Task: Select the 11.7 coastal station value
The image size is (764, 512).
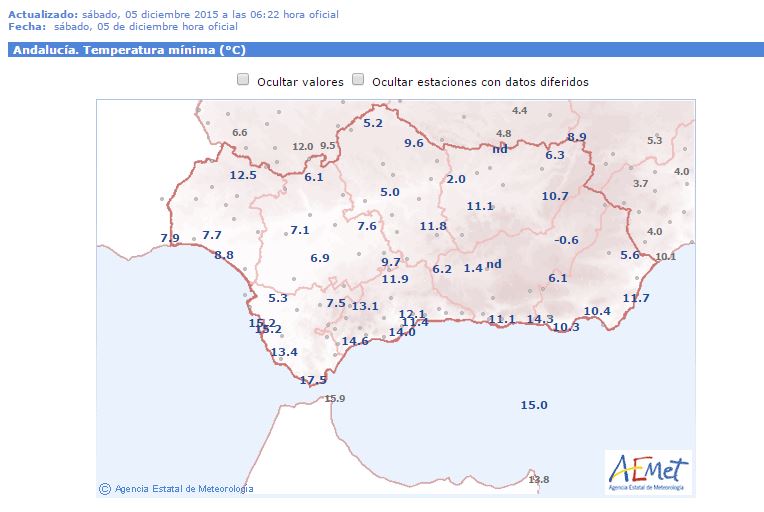Action: coord(636,299)
